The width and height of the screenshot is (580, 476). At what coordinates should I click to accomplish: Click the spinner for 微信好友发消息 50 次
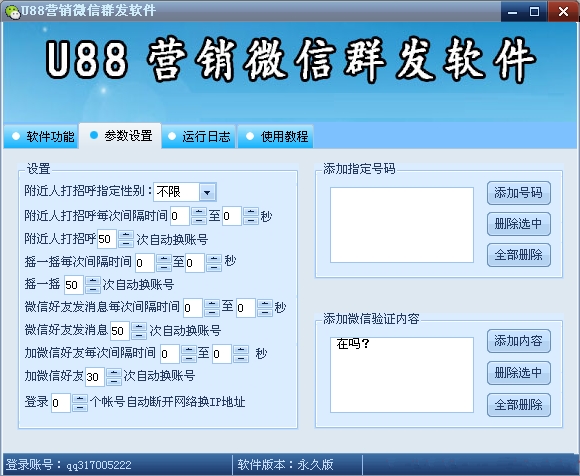click(x=139, y=331)
